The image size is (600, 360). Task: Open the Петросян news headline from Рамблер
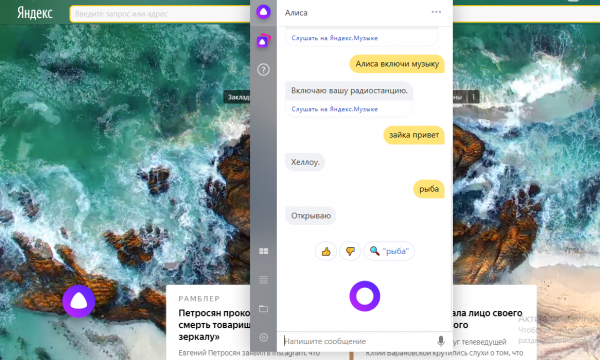coord(214,325)
